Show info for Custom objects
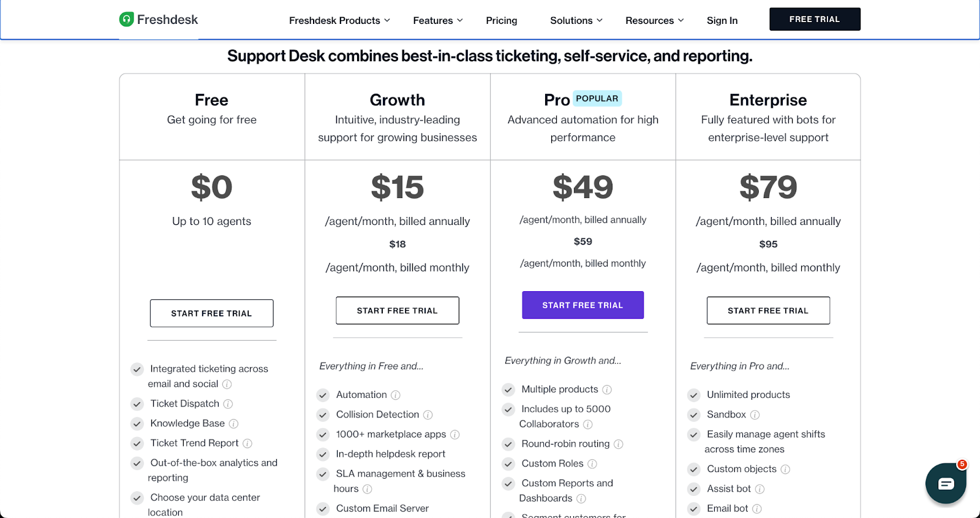 tap(785, 470)
